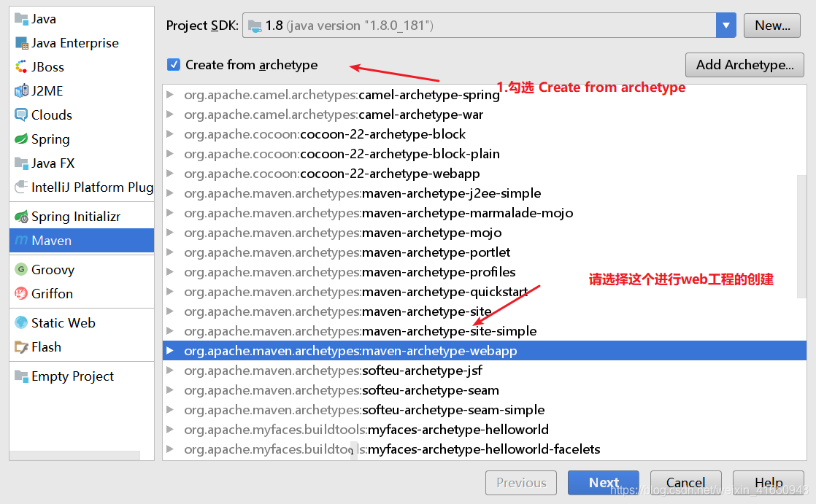
Task: Click the Cancel button
Action: point(686,483)
